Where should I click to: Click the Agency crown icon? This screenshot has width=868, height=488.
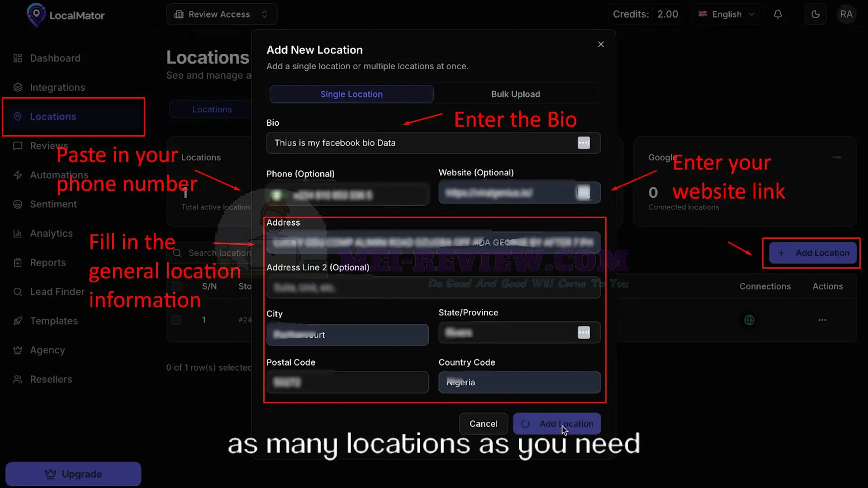tap(18, 350)
